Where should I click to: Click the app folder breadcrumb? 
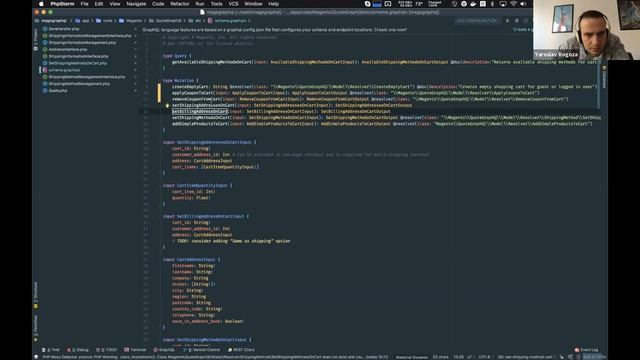click(x=82, y=20)
